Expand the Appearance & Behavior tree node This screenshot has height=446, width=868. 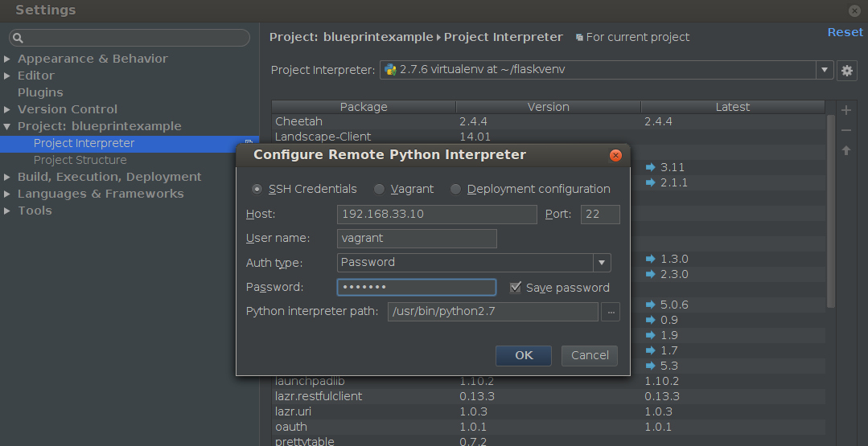6,59
